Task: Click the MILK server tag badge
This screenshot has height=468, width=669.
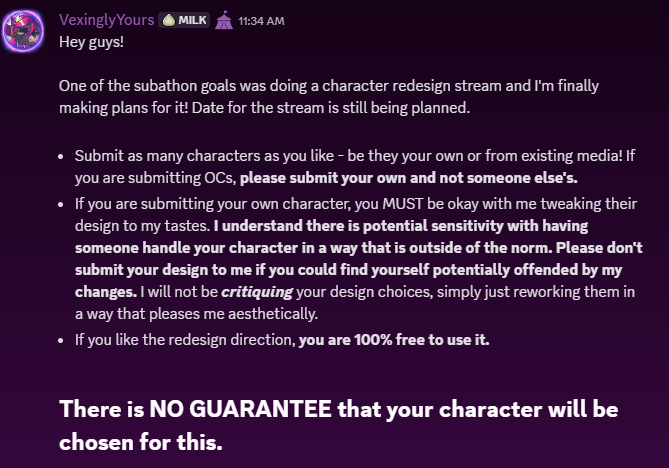Action: [185, 21]
